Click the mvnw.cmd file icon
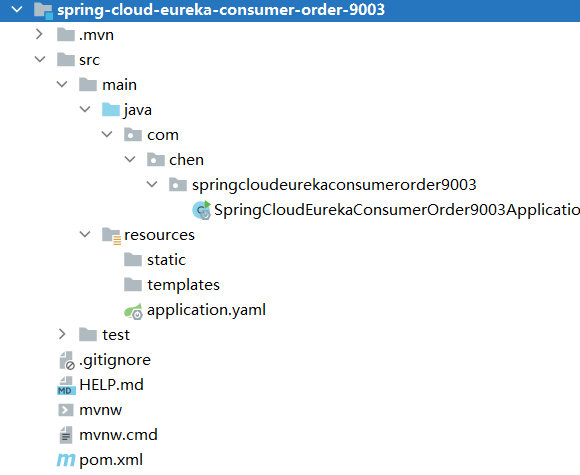Screen dimensions: 580x475 click(66, 435)
